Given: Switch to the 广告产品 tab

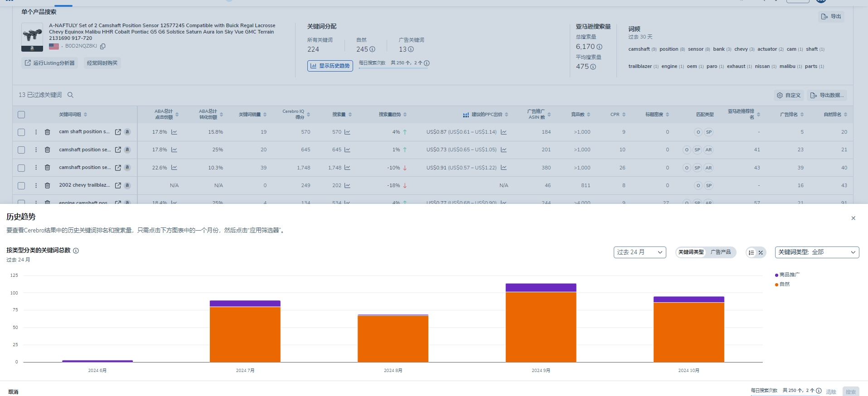Looking at the screenshot, I should pos(721,252).
